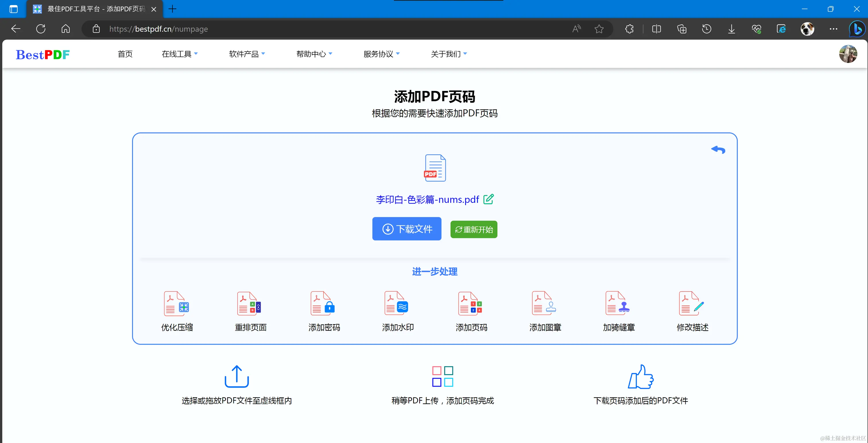Open the 帮助中心 dropdown
The image size is (868, 443).
(x=314, y=54)
